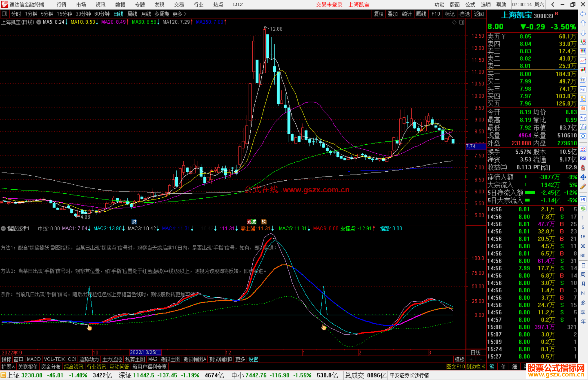Switch to the 周线 weekly chart tab

tap(132, 14)
